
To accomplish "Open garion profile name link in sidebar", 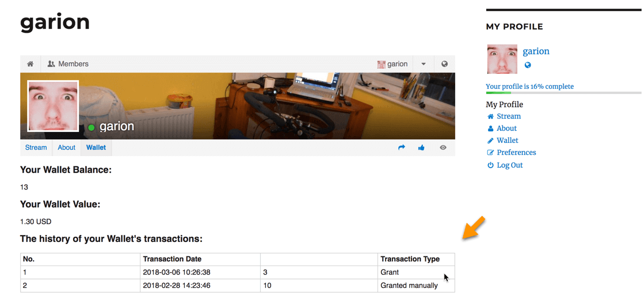I will pos(536,51).
